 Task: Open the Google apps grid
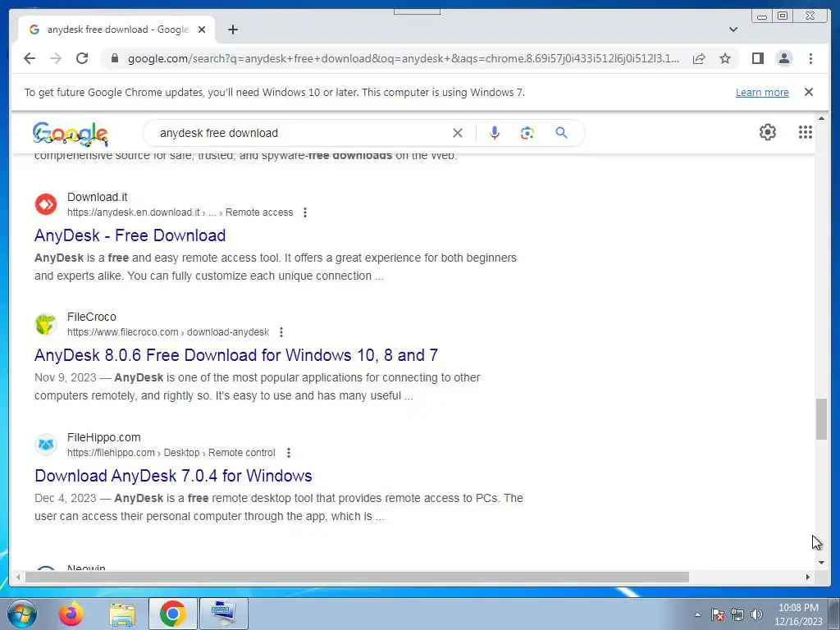click(x=806, y=132)
